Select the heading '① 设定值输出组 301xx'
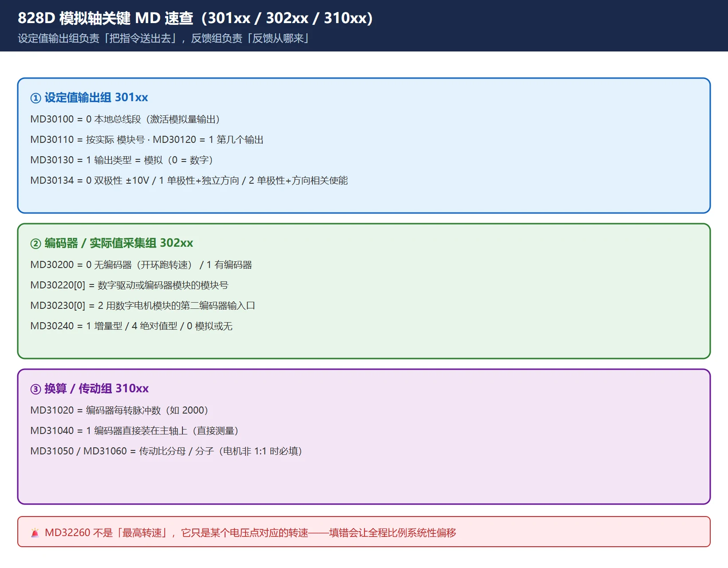 pyautogui.click(x=89, y=98)
